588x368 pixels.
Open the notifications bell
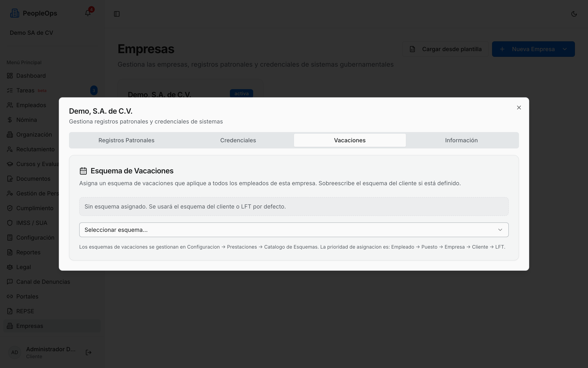(x=88, y=13)
